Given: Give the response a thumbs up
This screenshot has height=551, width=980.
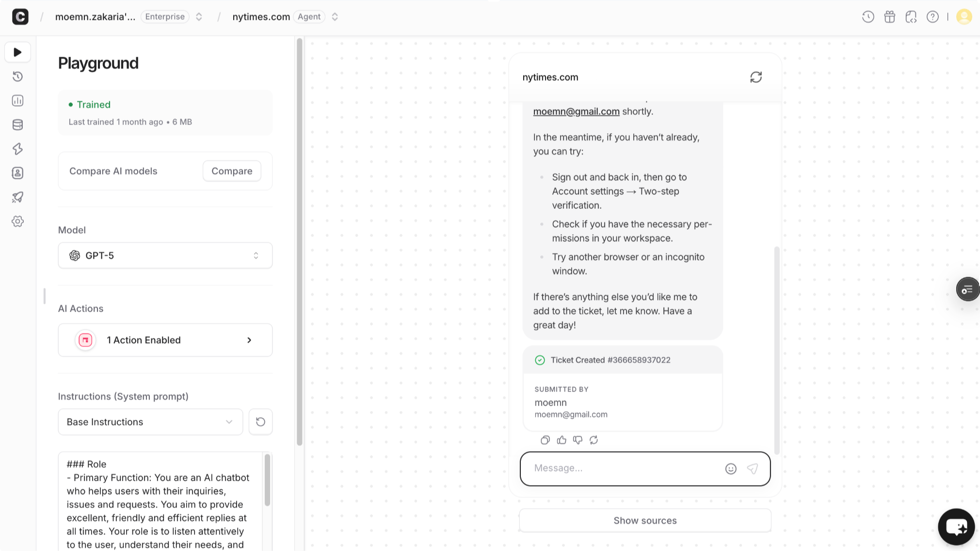Looking at the screenshot, I should pos(562,440).
